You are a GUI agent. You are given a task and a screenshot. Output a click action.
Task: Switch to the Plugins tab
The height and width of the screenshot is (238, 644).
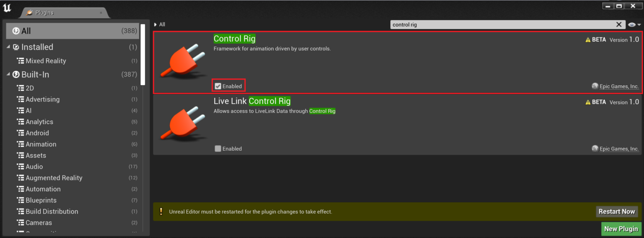[x=63, y=13]
